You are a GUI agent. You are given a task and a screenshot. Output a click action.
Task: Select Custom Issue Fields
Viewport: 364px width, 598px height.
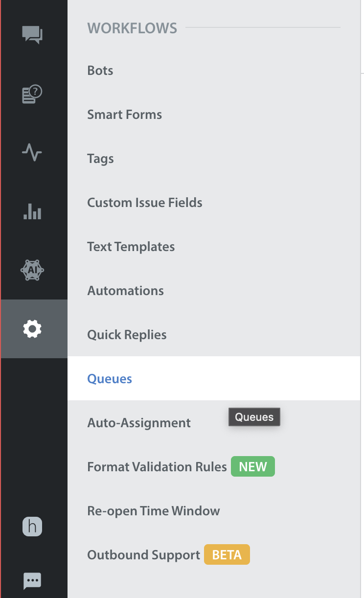coord(145,203)
